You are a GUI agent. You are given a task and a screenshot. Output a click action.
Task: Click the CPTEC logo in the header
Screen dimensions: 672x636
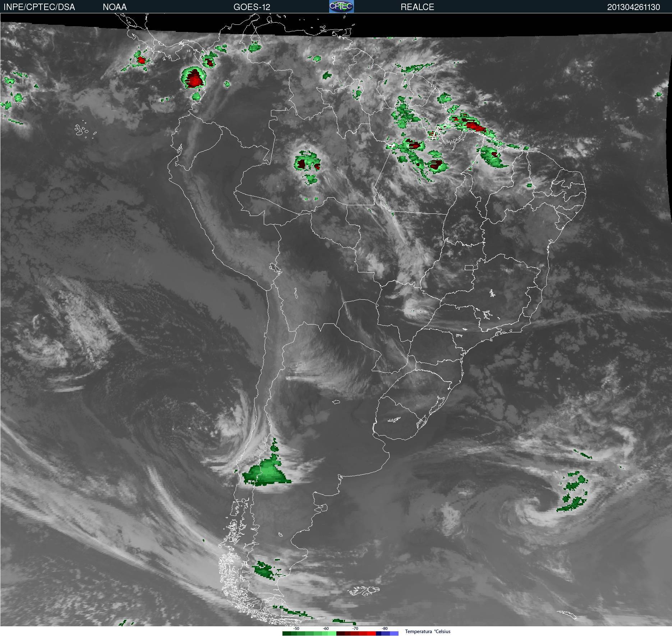341,6
